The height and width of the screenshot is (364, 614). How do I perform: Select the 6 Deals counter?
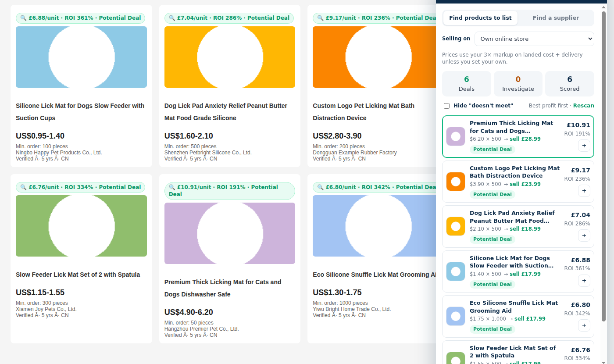point(467,84)
